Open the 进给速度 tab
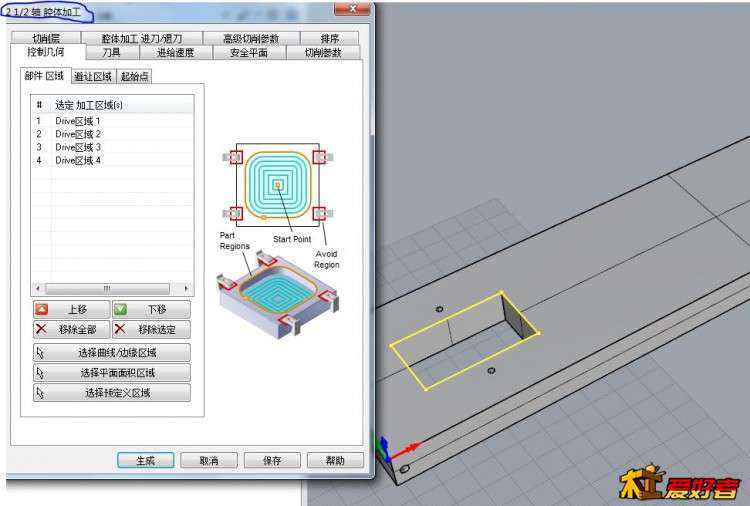 point(176,53)
